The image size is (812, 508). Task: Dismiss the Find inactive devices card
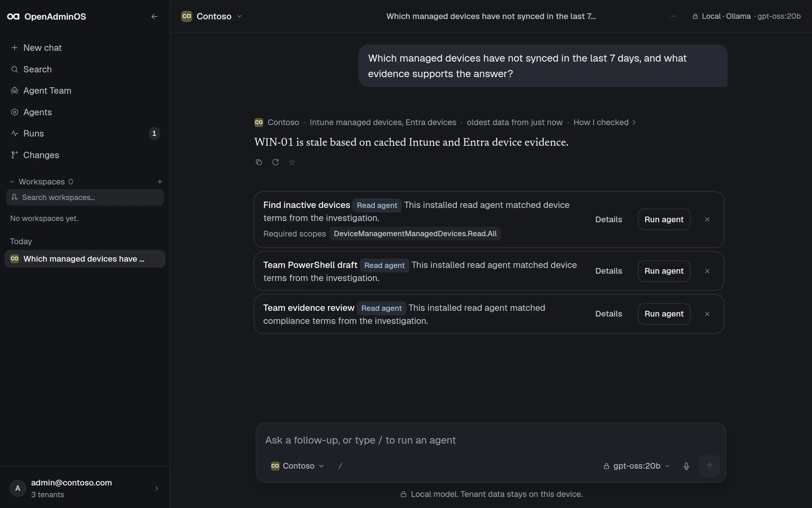point(707,219)
